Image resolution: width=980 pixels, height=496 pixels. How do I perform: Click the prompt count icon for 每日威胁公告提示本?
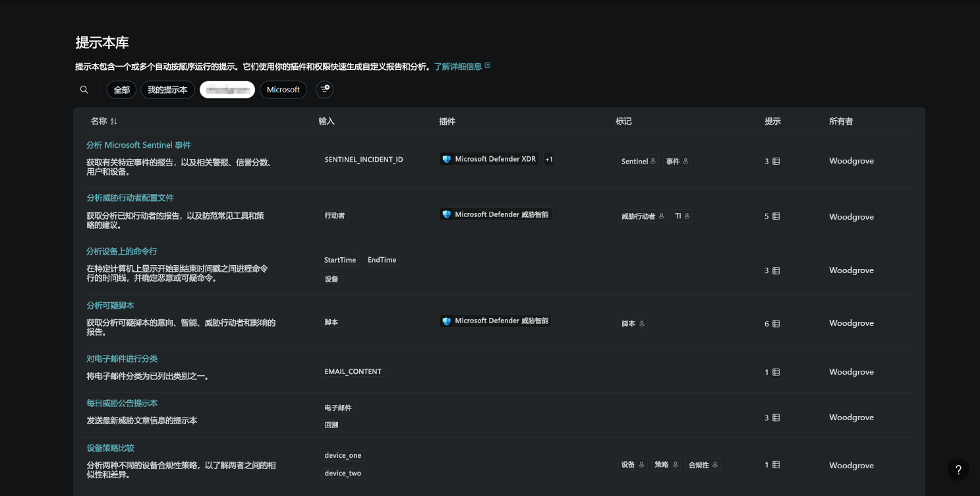pyautogui.click(x=776, y=418)
